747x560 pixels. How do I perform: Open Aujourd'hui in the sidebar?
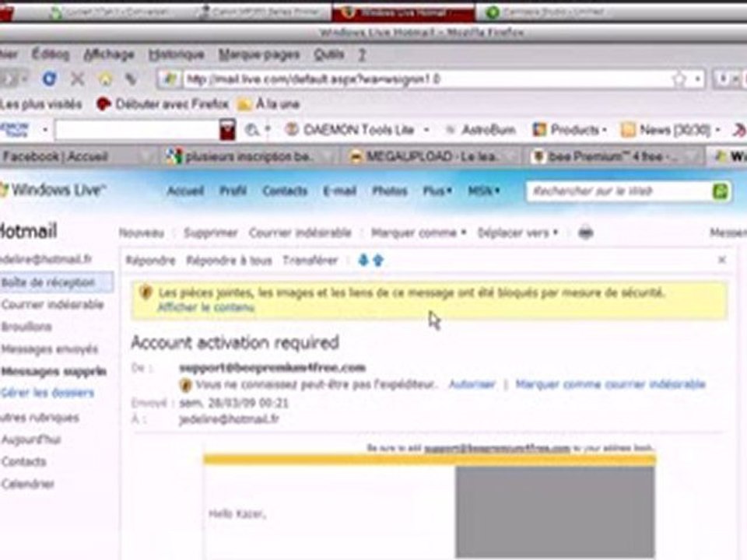(x=31, y=439)
